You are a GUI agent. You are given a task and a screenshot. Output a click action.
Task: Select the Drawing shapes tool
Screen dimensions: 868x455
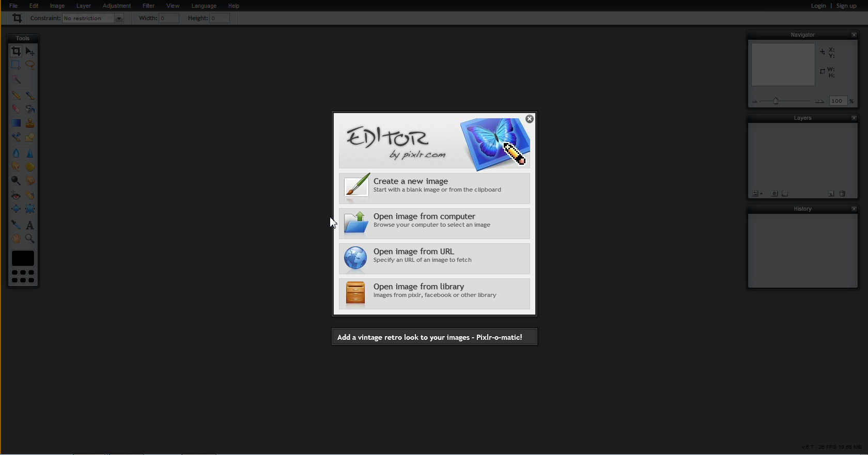pos(30,137)
